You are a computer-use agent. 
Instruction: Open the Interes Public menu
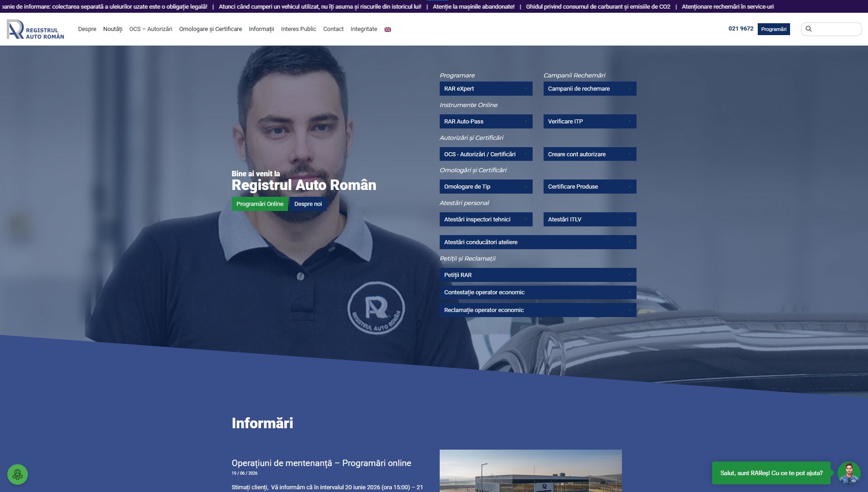[x=298, y=29]
